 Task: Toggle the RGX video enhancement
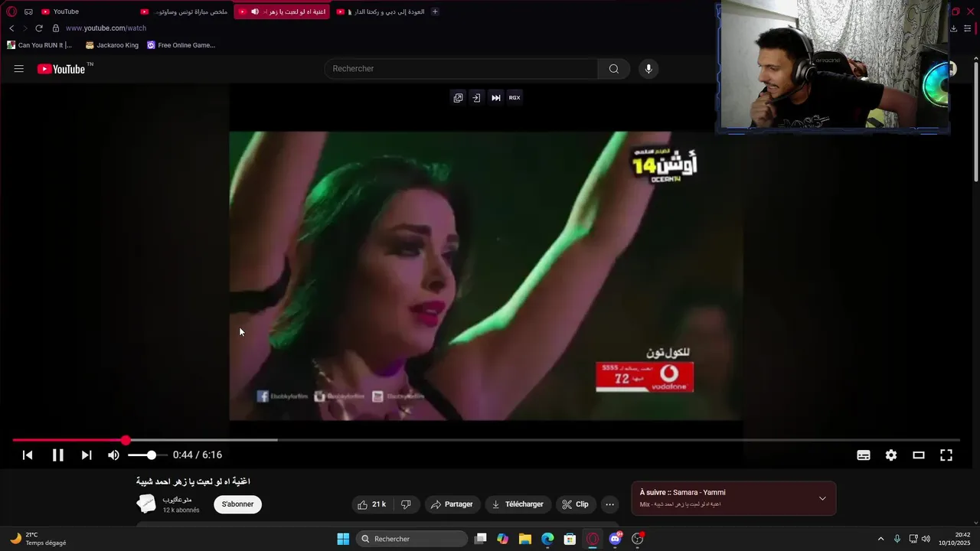point(514,98)
